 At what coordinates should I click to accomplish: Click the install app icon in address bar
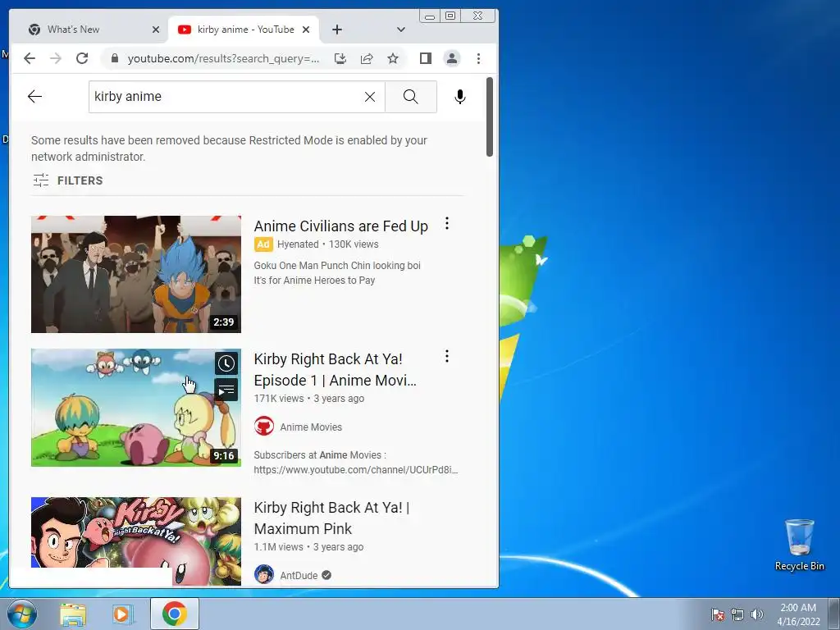pos(340,58)
